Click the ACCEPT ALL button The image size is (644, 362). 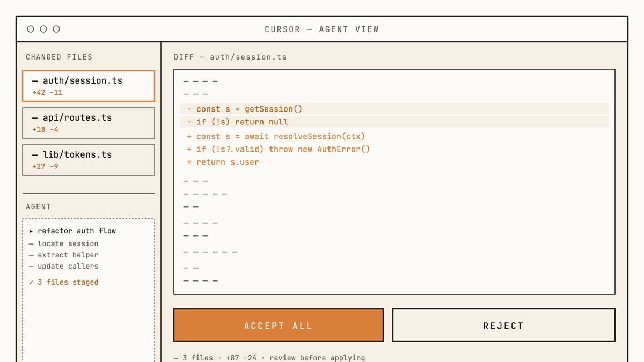pos(279,325)
